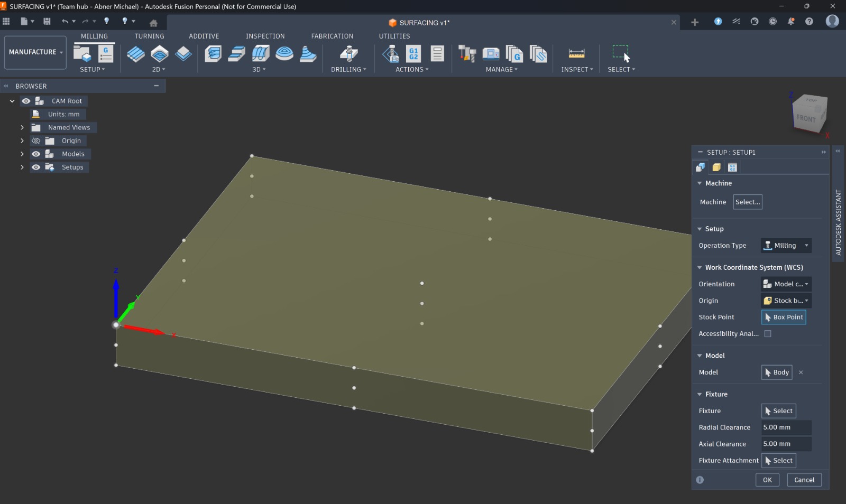This screenshot has width=846, height=504.
Task: Collapse the Fixture section
Action: coord(700,394)
